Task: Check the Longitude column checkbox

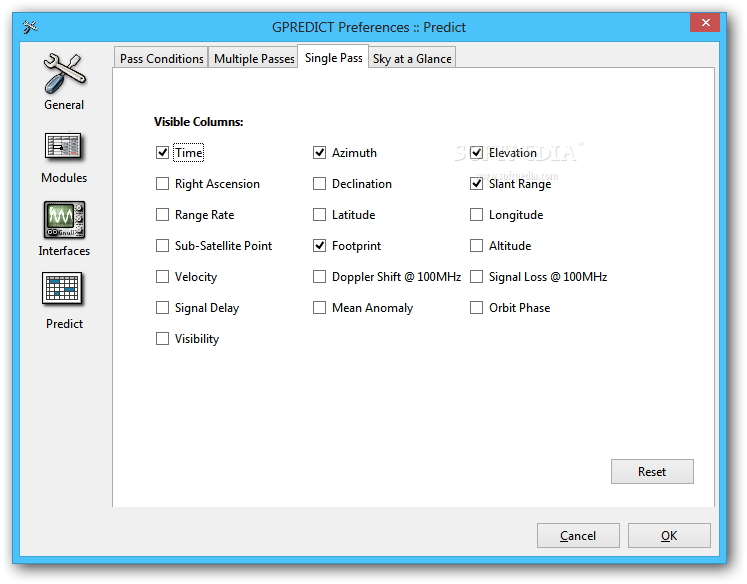Action: point(476,215)
